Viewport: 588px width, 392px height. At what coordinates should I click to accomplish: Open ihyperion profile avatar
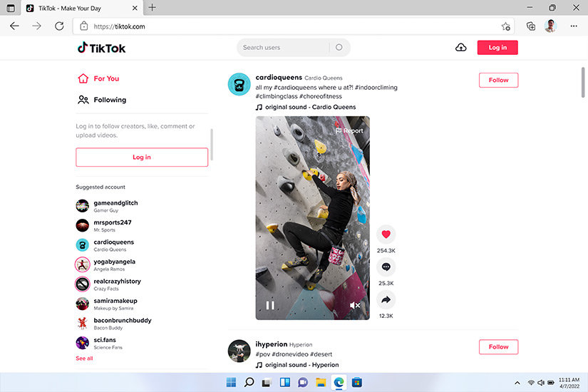[239, 351]
